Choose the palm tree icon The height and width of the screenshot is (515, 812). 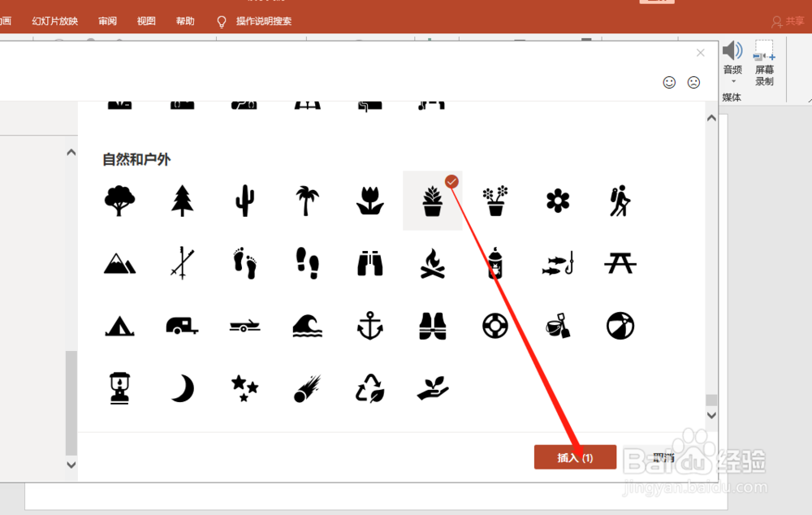click(x=307, y=201)
